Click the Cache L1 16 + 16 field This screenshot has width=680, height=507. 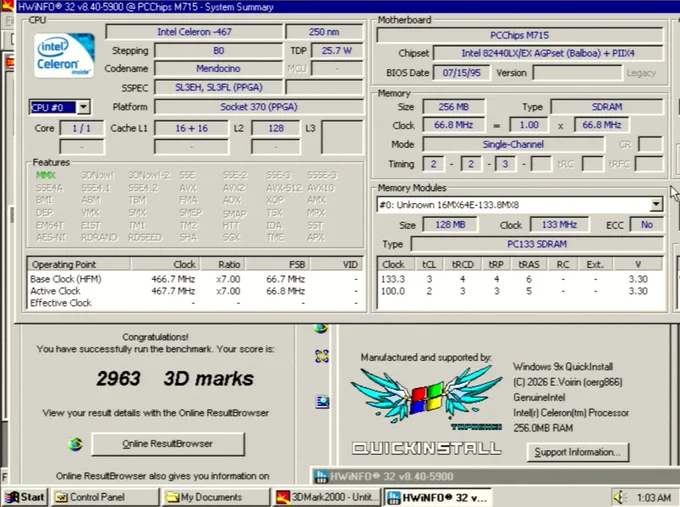(x=191, y=128)
